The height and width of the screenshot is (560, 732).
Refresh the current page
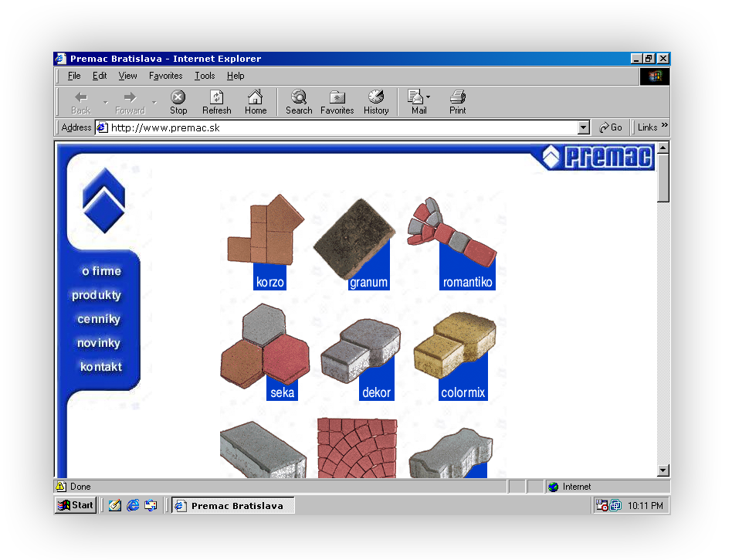tap(217, 102)
